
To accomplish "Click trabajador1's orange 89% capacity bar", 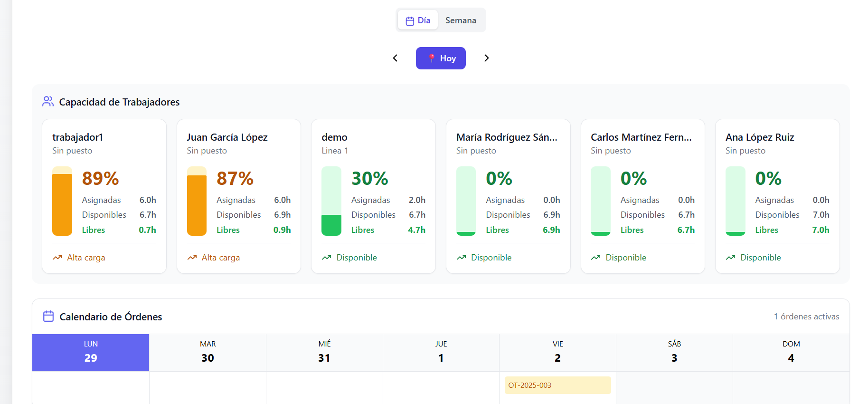I will [62, 204].
